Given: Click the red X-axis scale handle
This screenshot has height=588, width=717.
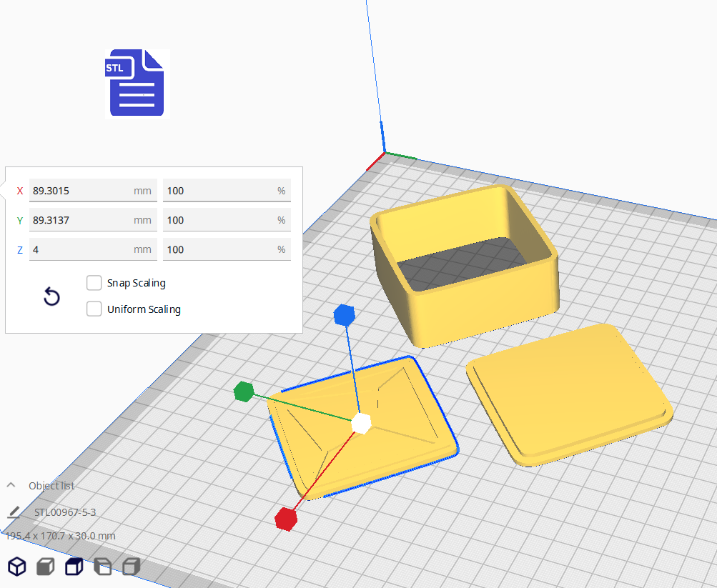Looking at the screenshot, I should [x=286, y=519].
